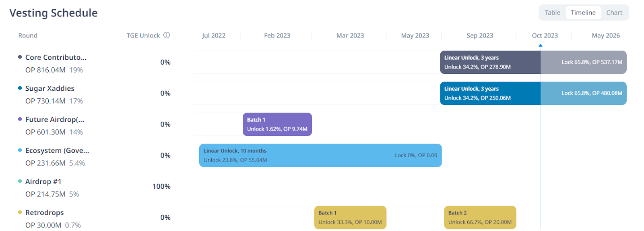Click the Sugar Xaddies blue dot
The image size is (644, 231).
point(20,88)
